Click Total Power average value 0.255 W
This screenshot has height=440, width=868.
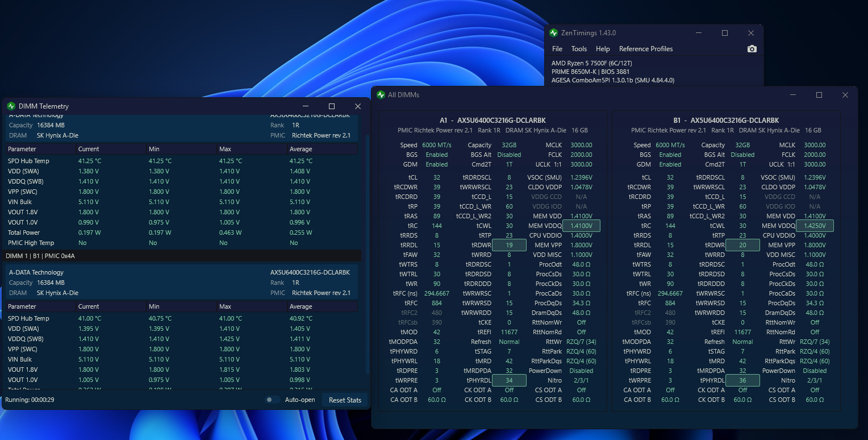coord(301,233)
